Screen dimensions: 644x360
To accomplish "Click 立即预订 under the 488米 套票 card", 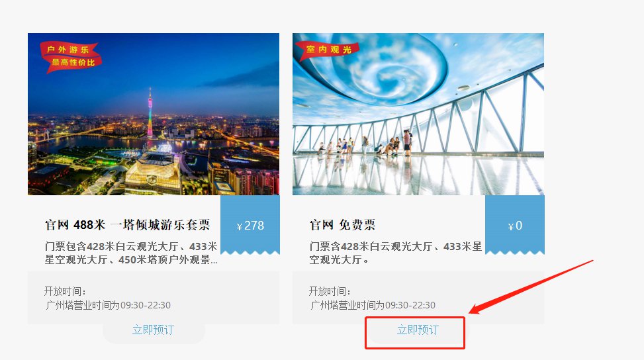I will coord(153,330).
